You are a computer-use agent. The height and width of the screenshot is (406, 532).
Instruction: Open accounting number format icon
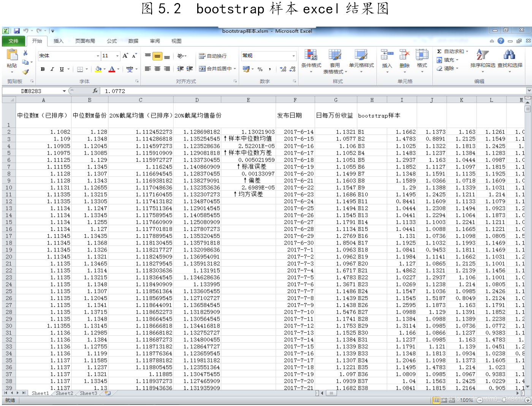246,69
